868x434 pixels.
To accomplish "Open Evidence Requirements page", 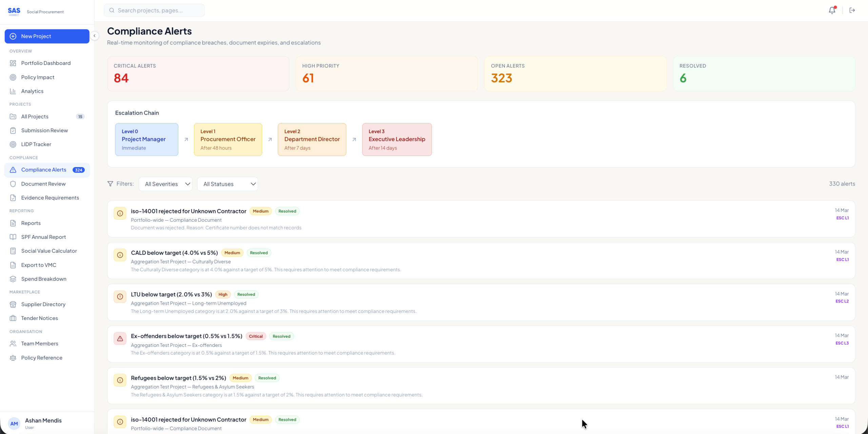I will point(47,198).
